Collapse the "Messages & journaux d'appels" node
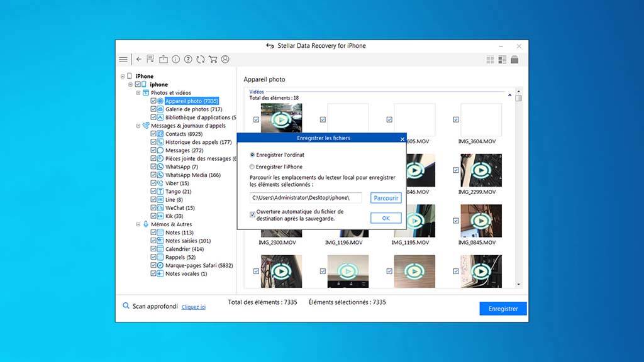Image resolution: width=644 pixels, height=362 pixels. [x=138, y=126]
